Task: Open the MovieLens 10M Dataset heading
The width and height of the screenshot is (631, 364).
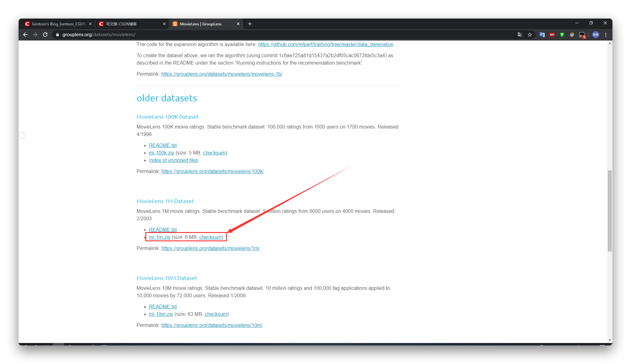Action: tap(167, 278)
